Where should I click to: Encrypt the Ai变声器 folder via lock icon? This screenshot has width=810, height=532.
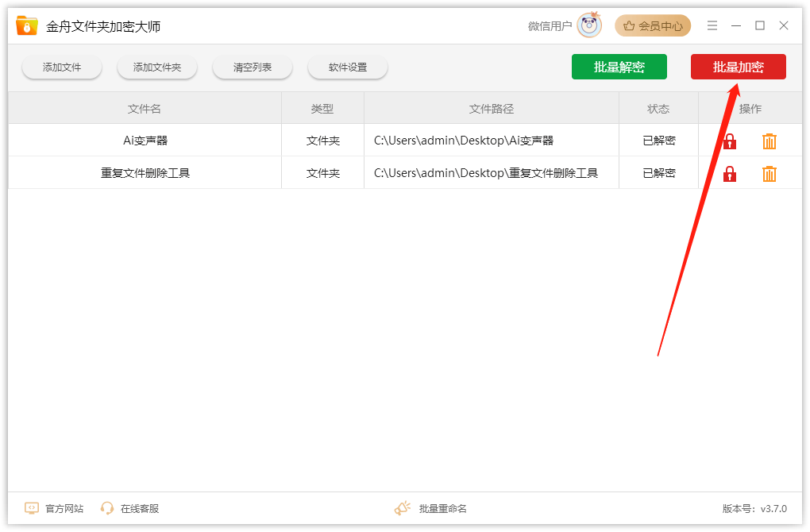pyautogui.click(x=730, y=141)
